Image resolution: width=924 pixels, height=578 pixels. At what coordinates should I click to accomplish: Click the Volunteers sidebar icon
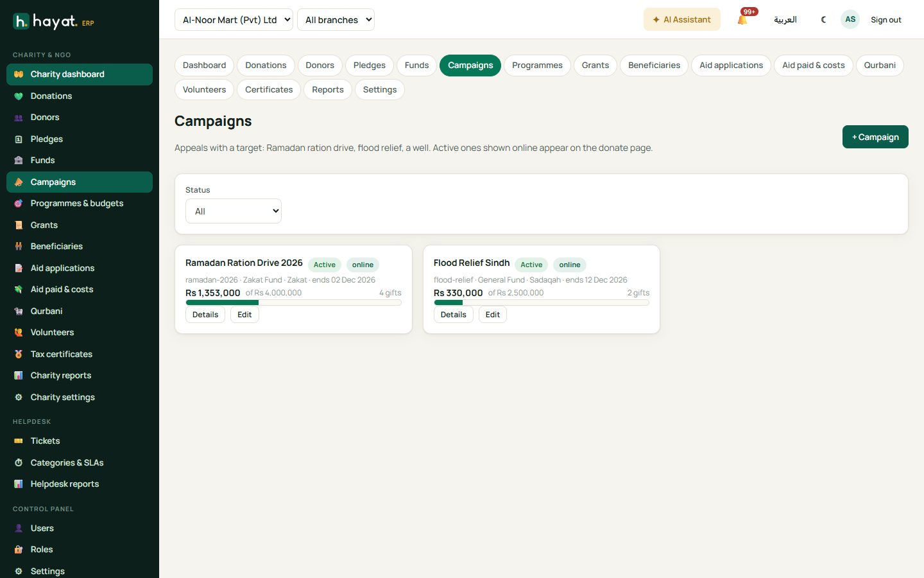pyautogui.click(x=19, y=333)
